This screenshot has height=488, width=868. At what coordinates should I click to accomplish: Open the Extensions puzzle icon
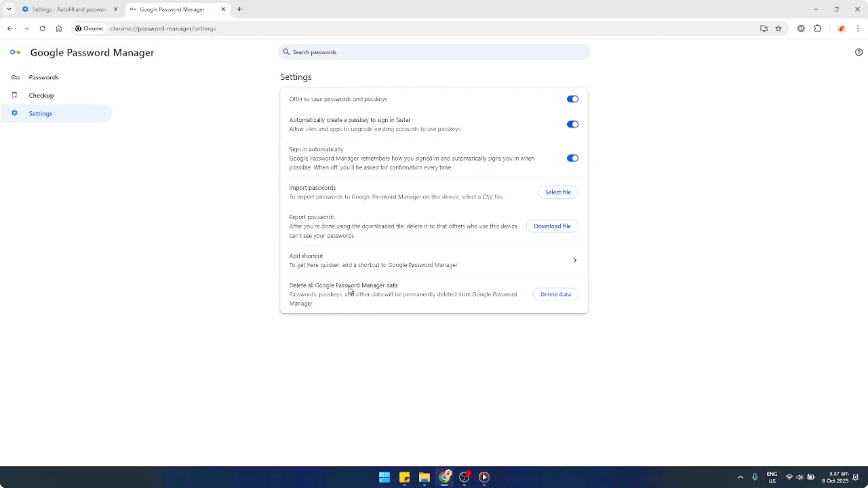click(x=818, y=29)
